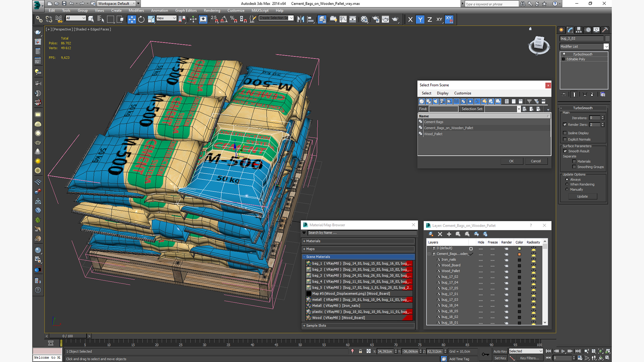The width and height of the screenshot is (644, 362).
Task: Restrict transform to X axis
Action: click(x=410, y=19)
